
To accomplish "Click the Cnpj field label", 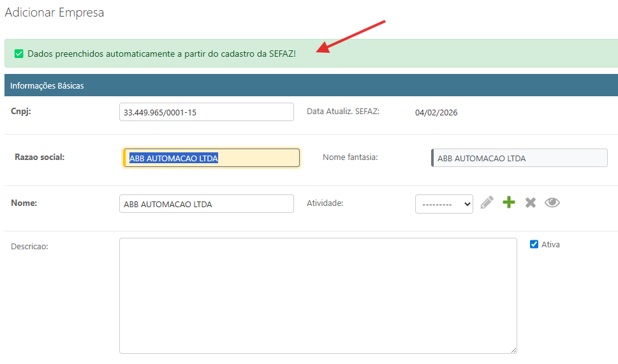I will pos(21,111).
